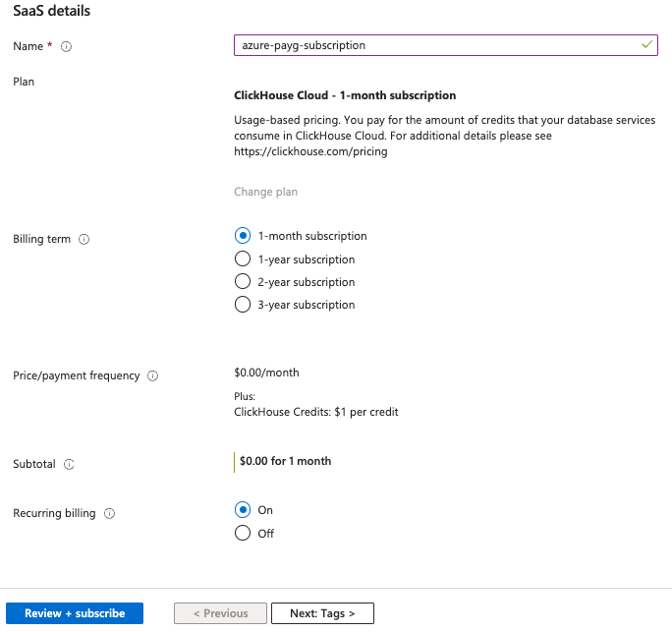Click green validation checkmark in Name field

point(645,45)
